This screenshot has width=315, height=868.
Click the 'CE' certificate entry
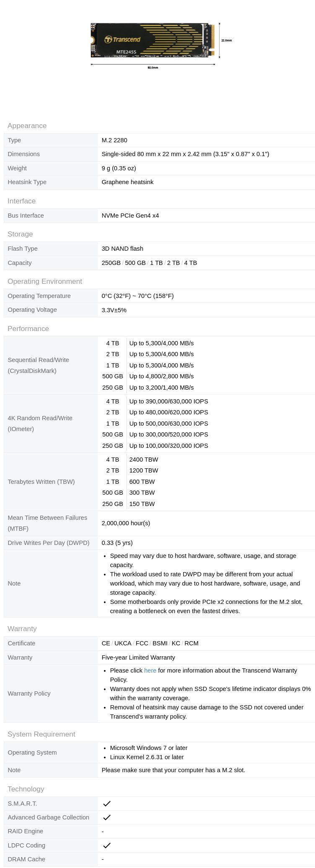pos(106,643)
